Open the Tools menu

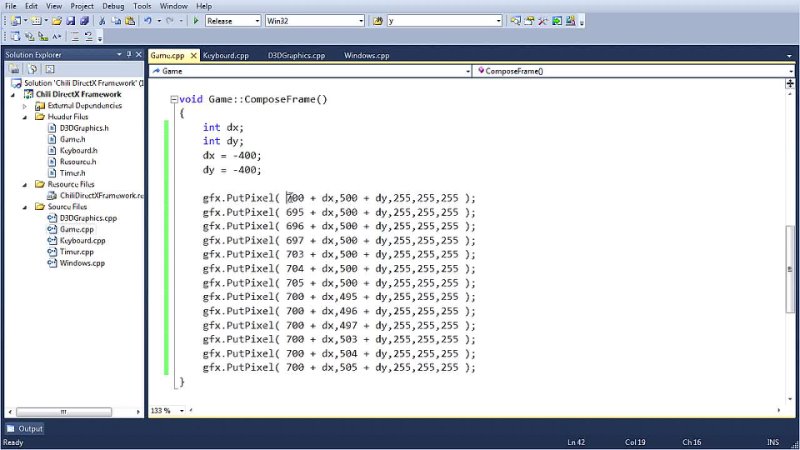[x=142, y=6]
